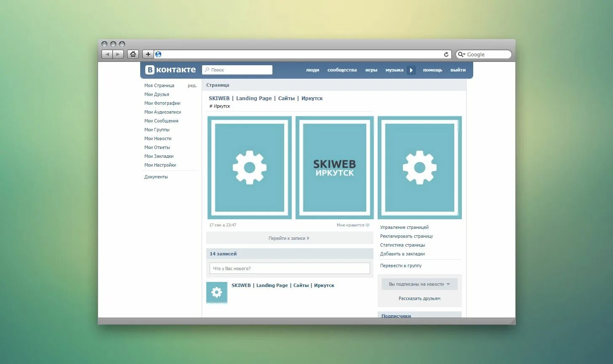The image size is (613, 364).
Task: Open 'Мои Группы' in sidebar
Action: [x=157, y=130]
